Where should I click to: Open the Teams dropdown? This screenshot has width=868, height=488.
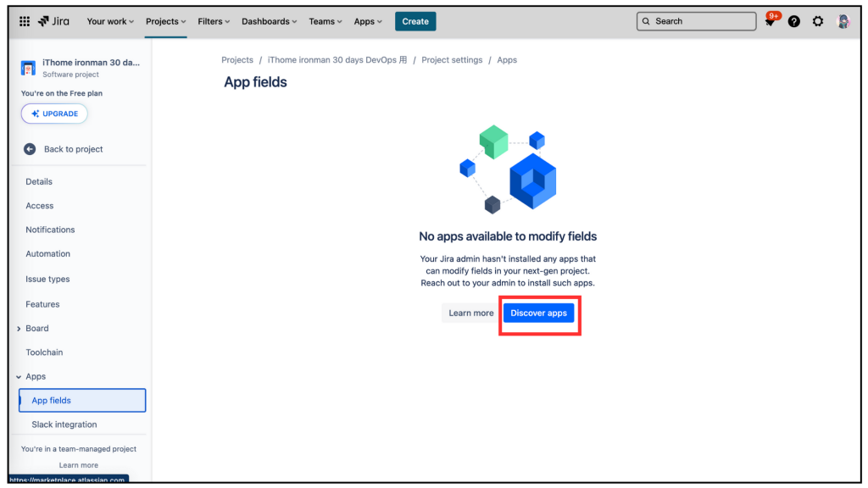click(325, 21)
